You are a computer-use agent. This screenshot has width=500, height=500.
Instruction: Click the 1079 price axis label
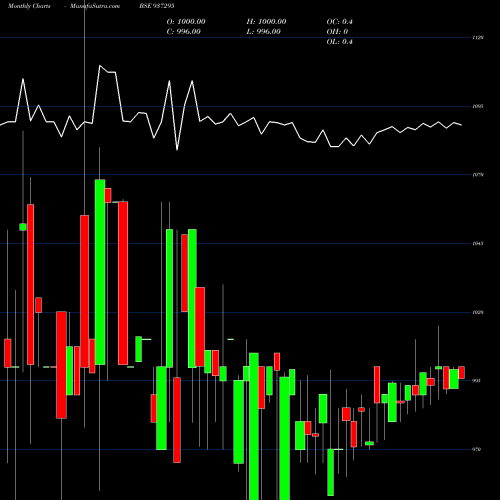(478, 175)
